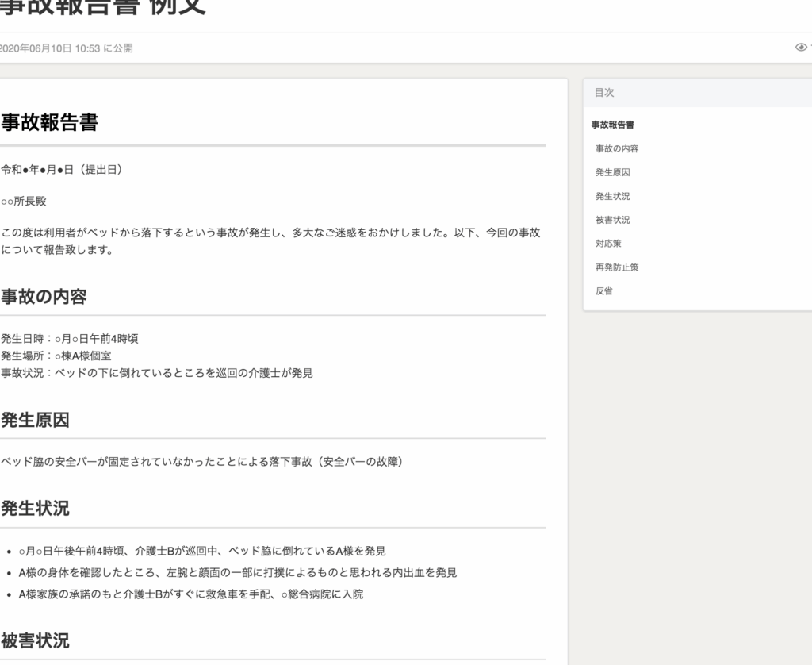Click the 令和●年●月●日（提出日） line
Screen dimensions: 812x665
click(x=61, y=170)
